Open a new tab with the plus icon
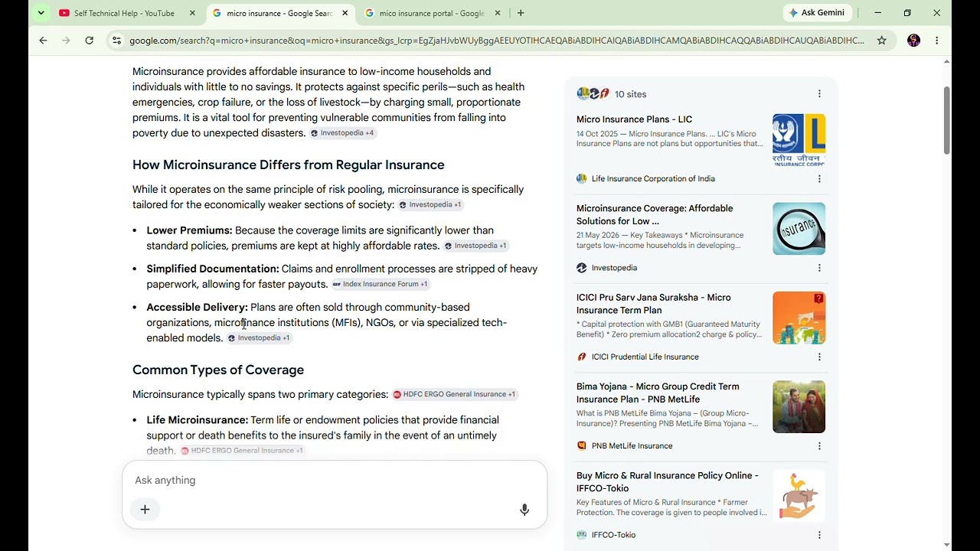 pos(521,13)
